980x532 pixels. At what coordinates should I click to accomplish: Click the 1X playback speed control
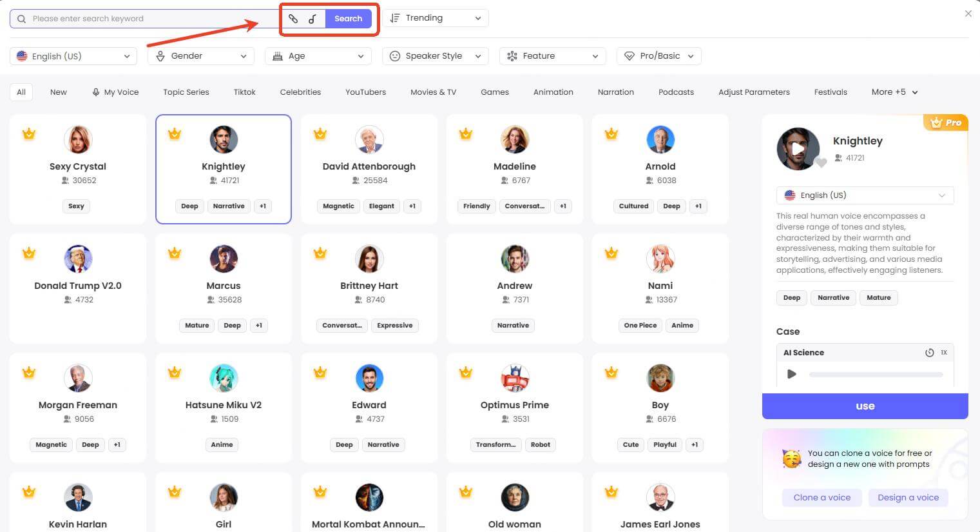point(944,352)
